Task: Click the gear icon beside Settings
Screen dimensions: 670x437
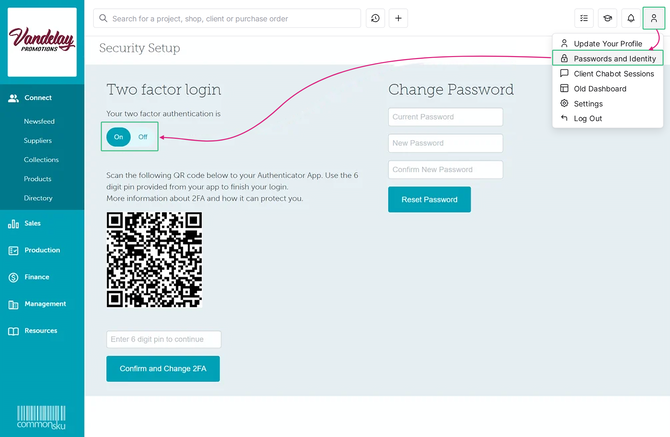Action: coord(564,103)
